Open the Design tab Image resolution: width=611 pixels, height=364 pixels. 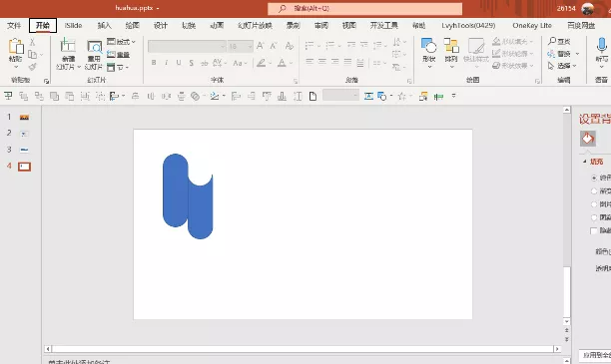(160, 25)
